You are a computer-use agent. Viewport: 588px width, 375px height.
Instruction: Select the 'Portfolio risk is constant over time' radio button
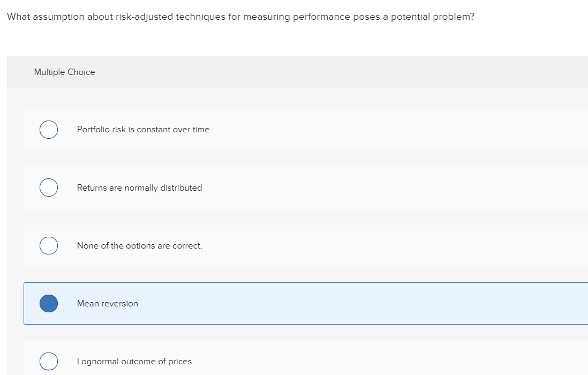click(48, 129)
